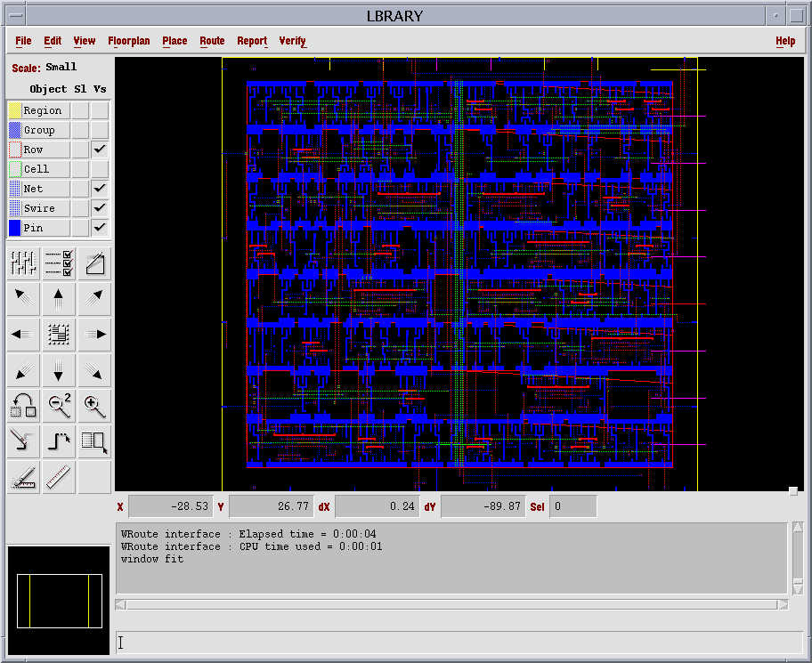The image size is (812, 663).
Task: Open the checklist options icon
Action: [59, 263]
